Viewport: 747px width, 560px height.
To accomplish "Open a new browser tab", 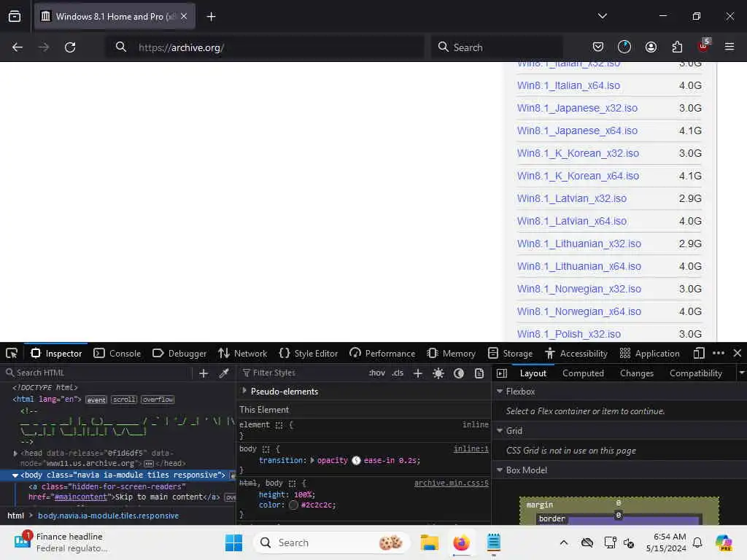I will [x=211, y=17].
